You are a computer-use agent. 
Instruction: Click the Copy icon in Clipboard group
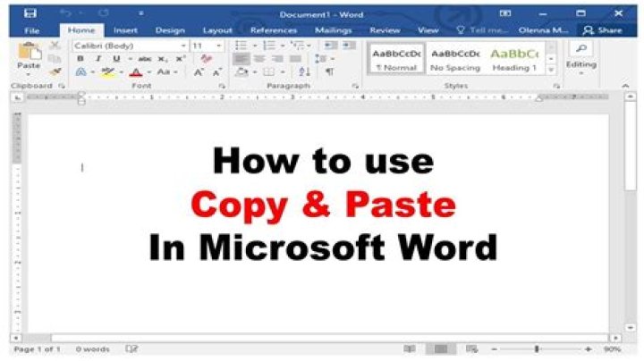tap(55, 59)
